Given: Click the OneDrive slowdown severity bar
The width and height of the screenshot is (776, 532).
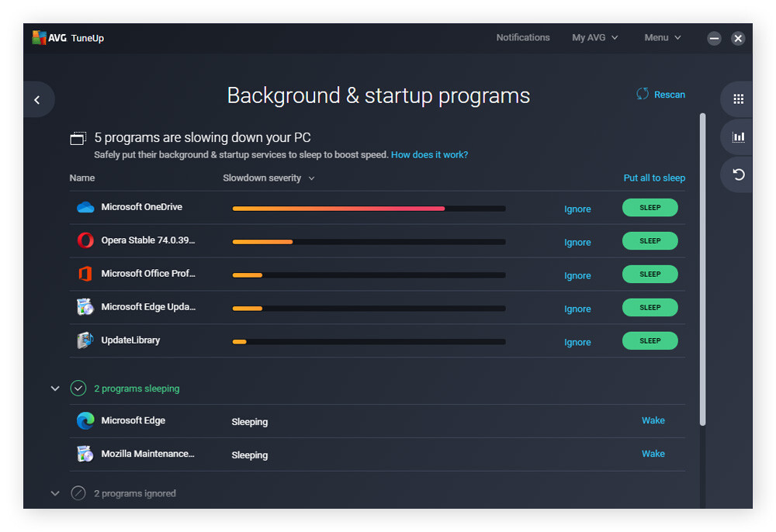Looking at the screenshot, I should (369, 209).
